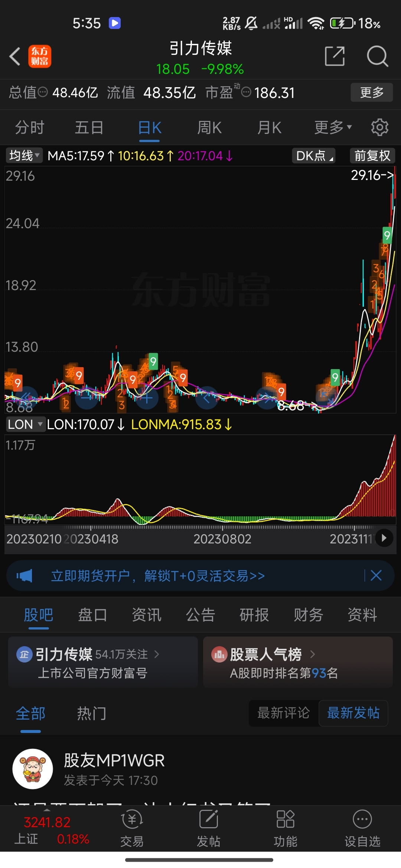This screenshot has width=401, height=868.
Task: Tap the 20230418 date label on axis
Action: [x=91, y=539]
